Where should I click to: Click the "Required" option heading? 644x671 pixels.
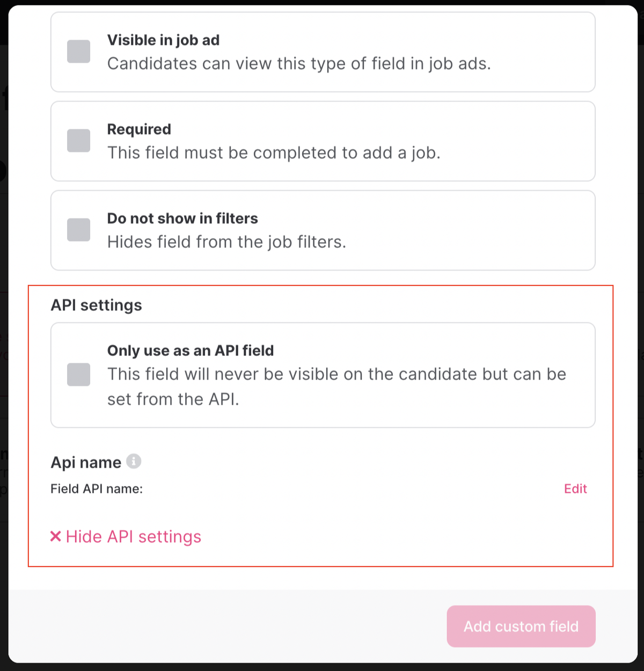point(139,129)
